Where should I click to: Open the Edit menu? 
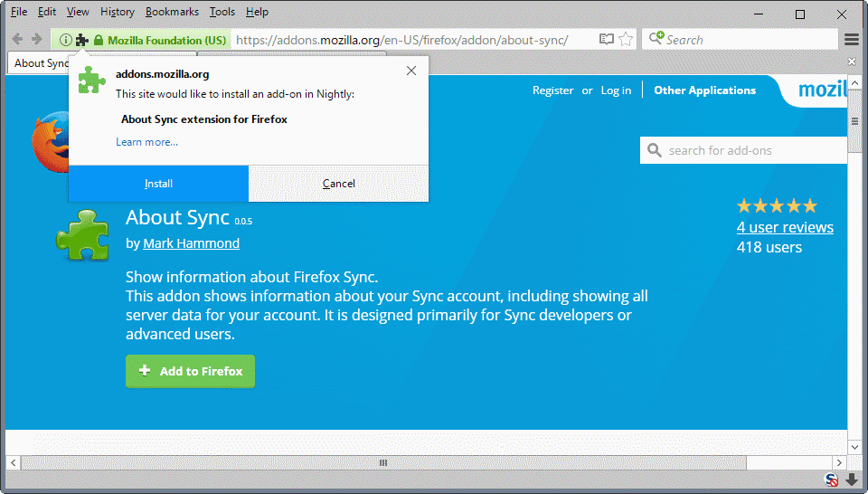47,12
